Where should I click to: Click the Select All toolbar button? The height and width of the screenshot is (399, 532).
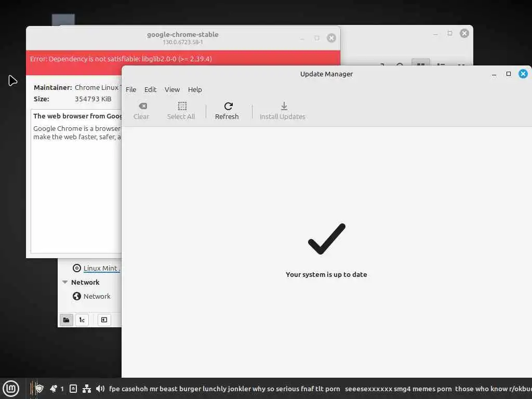click(181, 111)
